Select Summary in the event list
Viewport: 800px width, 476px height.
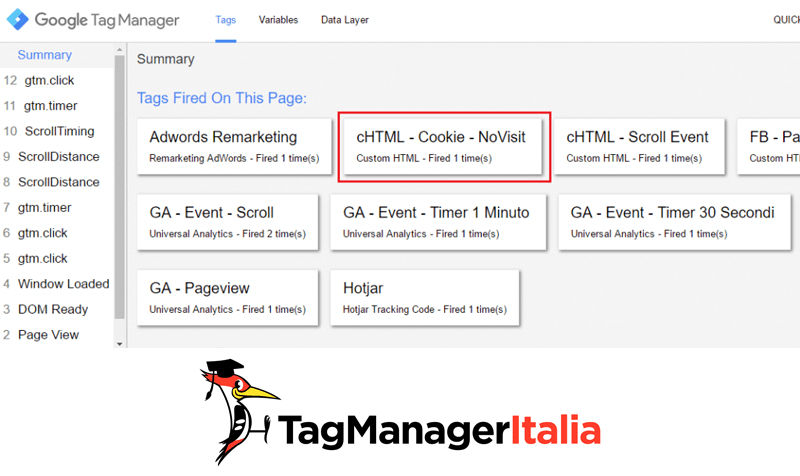[44, 55]
